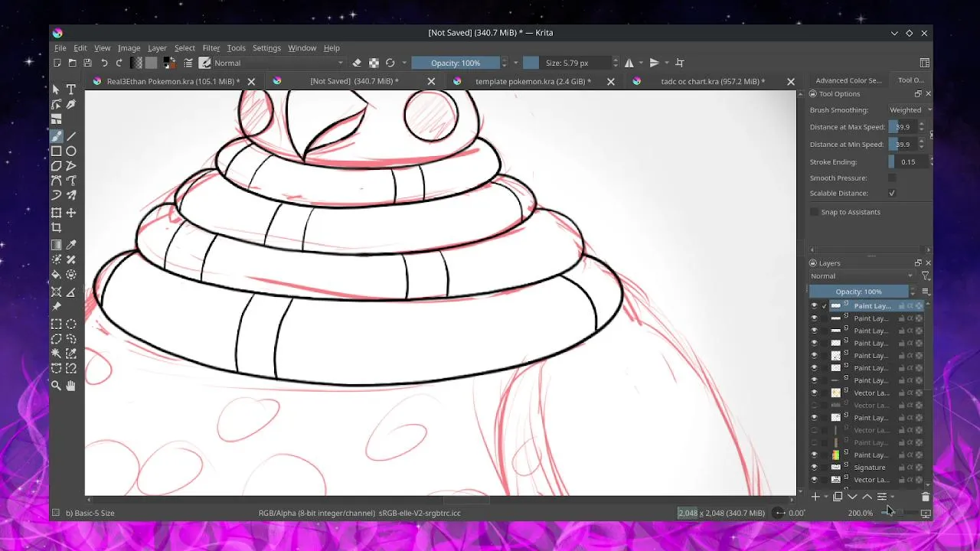Viewport: 980px width, 551px height.
Task: Toggle horizontal mirror tool
Action: click(x=629, y=63)
